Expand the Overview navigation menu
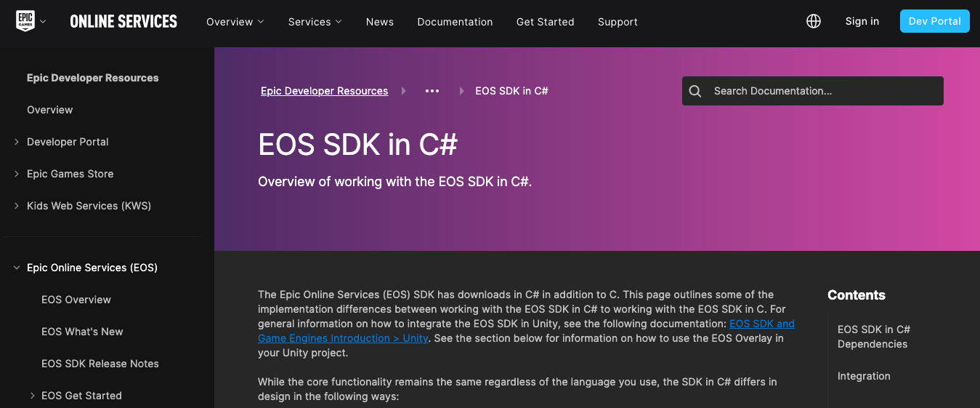 [x=235, y=22]
